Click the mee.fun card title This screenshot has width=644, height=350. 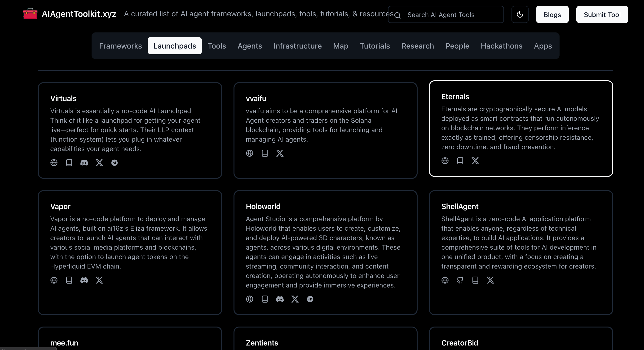64,343
